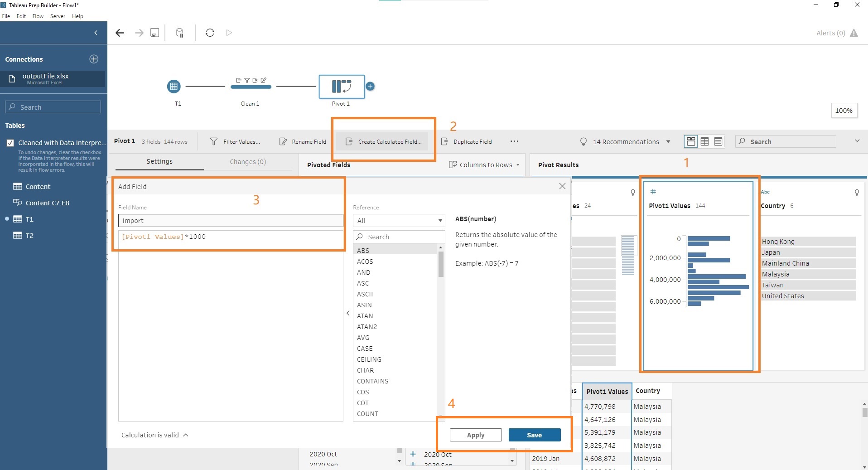The height and width of the screenshot is (470, 868).
Task: Open the Changes (0) tab
Action: [248, 162]
